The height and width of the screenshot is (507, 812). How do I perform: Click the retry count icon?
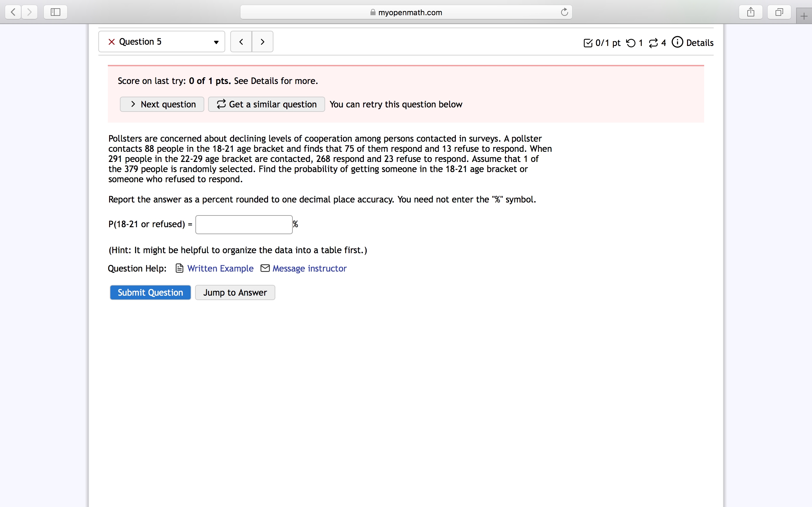[x=631, y=43]
